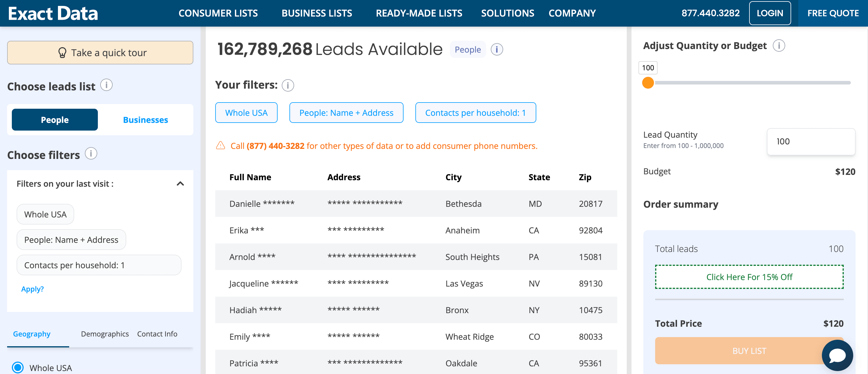Screen dimensions: 868x374
Task: Click the (877) 440-3282 link in warning
Action: [x=275, y=146]
